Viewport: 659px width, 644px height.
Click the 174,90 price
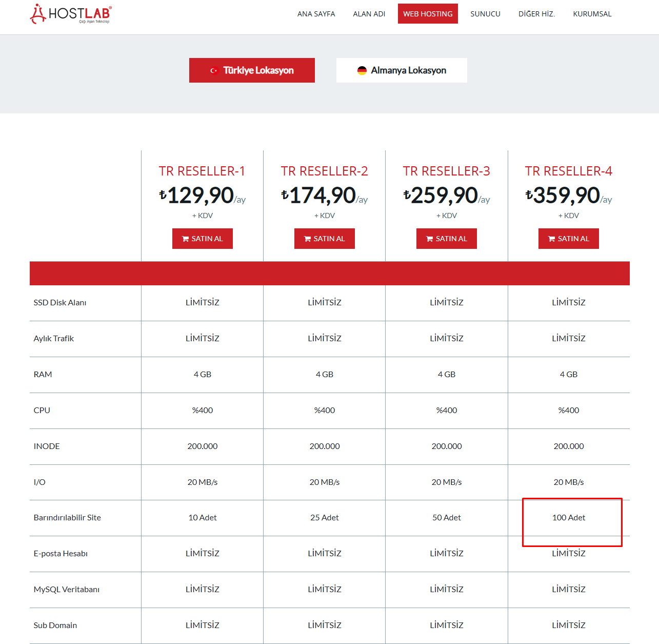click(323, 195)
